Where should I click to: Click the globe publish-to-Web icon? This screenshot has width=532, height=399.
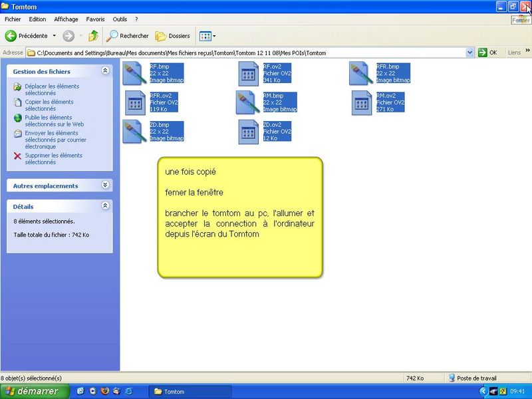(x=18, y=118)
